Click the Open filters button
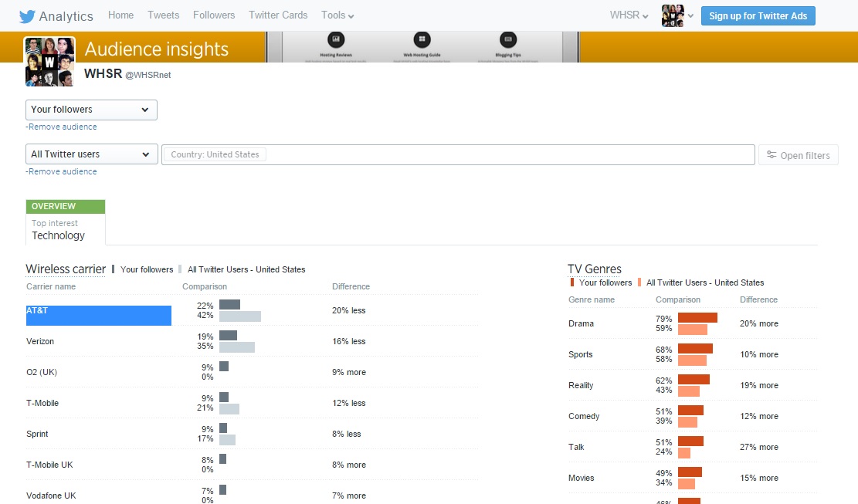 pos(799,155)
